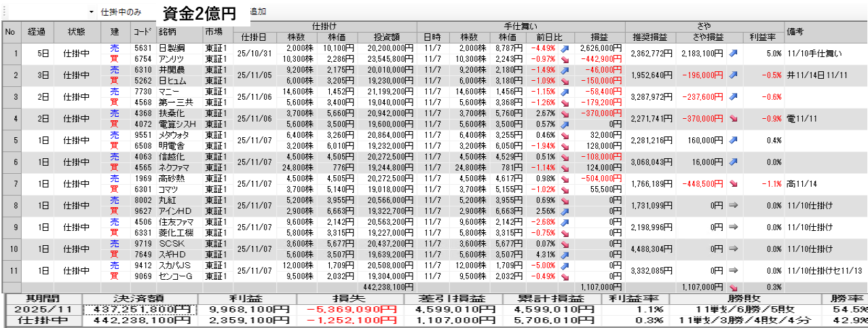Click total row arrow beside 1,107,000円 spread

[x=733, y=287]
